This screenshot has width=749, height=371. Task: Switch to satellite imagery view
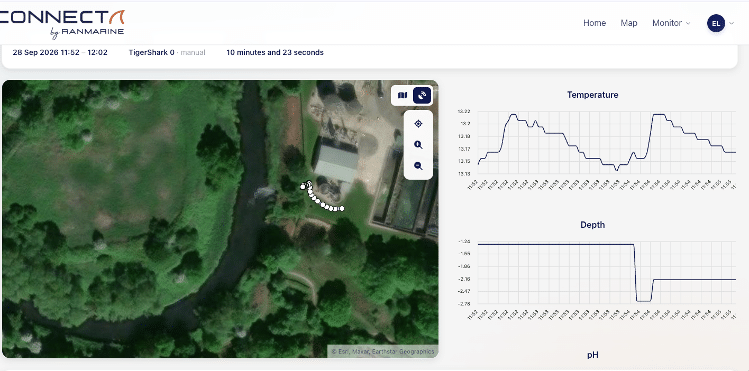click(422, 95)
